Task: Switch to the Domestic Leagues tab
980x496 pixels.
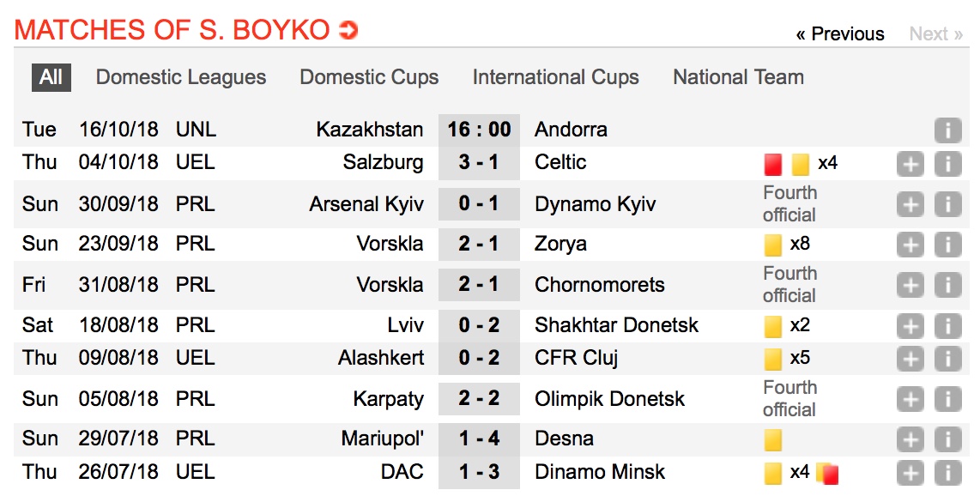Action: (x=181, y=77)
